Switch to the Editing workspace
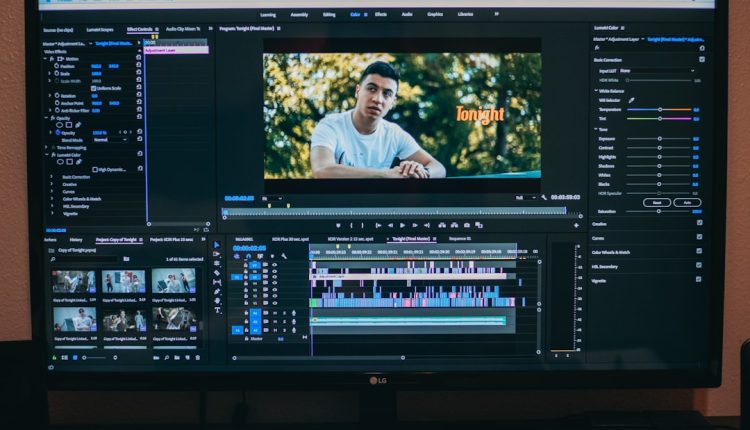 coord(329,15)
